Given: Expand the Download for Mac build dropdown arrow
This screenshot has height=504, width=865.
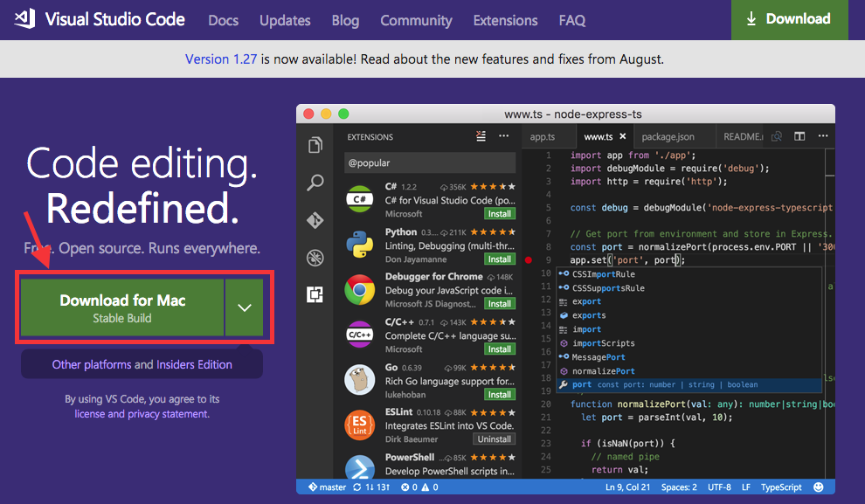Looking at the screenshot, I should (245, 307).
